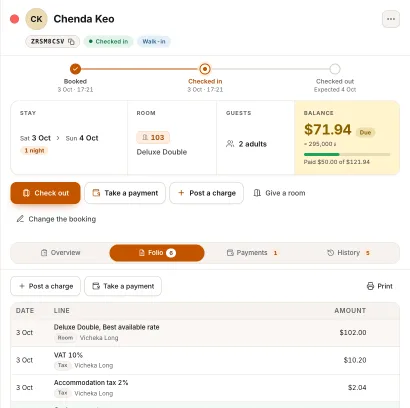
Task: Select the Checked out step circle
Action: click(335, 69)
